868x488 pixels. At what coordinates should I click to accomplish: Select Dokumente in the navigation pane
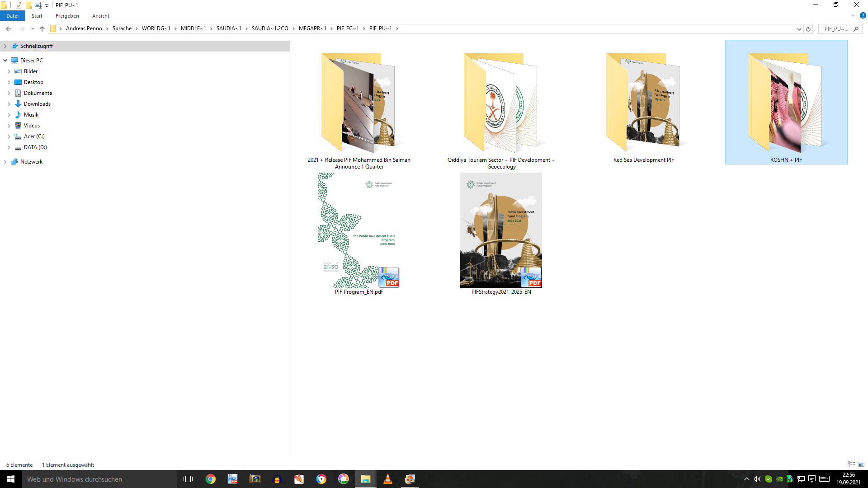38,93
